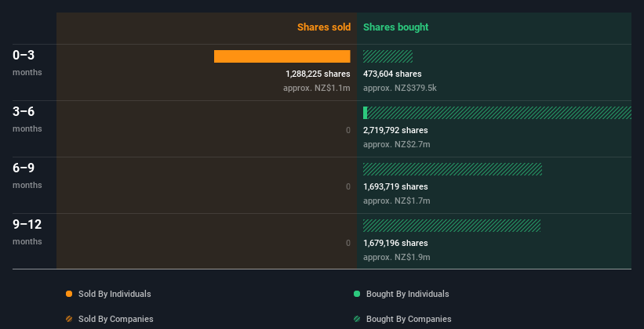Select the approx. NZ$1.7m value
This screenshot has height=329, width=644.
[x=397, y=201]
